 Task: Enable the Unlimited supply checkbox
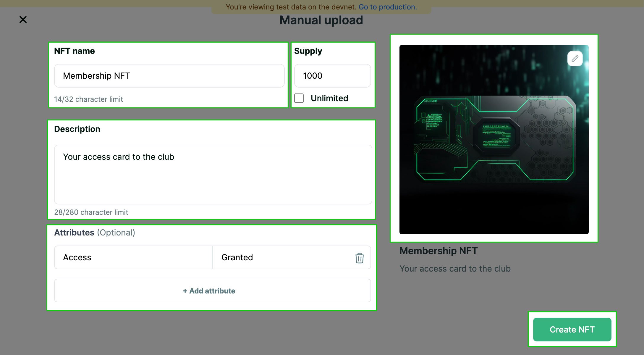click(x=299, y=98)
